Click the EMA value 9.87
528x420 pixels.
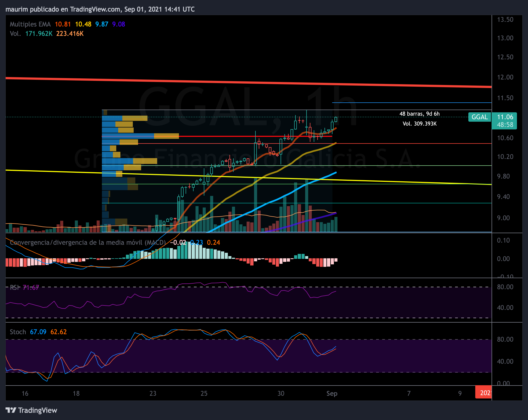(x=102, y=24)
